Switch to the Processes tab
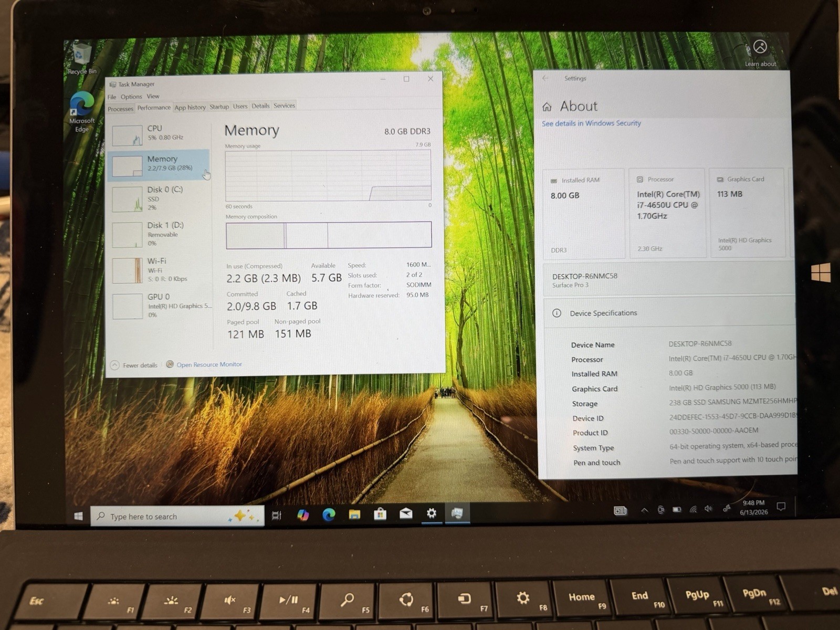 point(121,109)
